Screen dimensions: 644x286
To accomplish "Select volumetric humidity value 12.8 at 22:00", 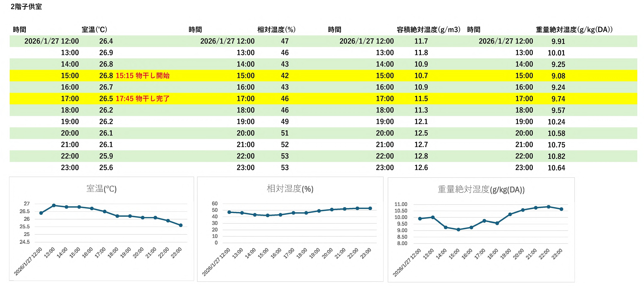I will (x=421, y=156).
